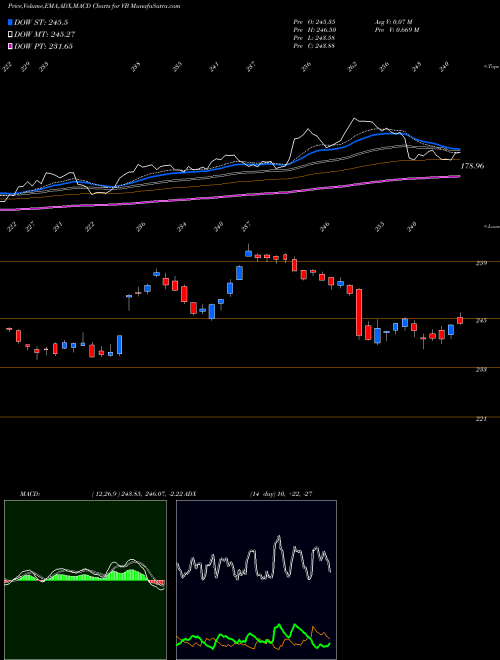This screenshot has width=500, height=660.
Task: Click the '<Lows' label on the right edge
Action: tap(491, 226)
